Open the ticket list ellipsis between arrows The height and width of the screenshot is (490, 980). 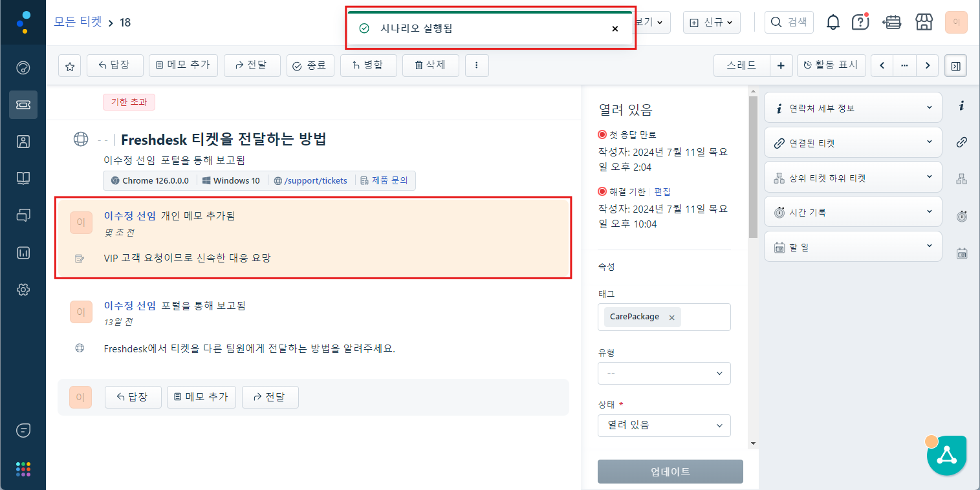904,65
